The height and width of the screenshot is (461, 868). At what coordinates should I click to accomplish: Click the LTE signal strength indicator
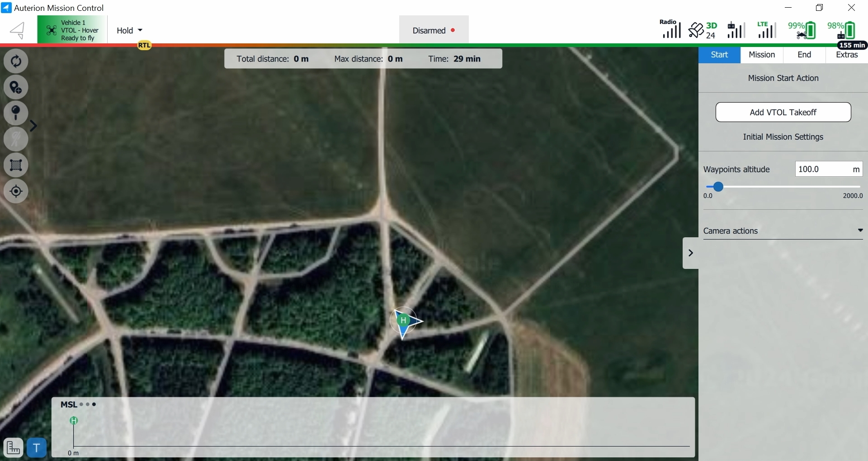766,30
